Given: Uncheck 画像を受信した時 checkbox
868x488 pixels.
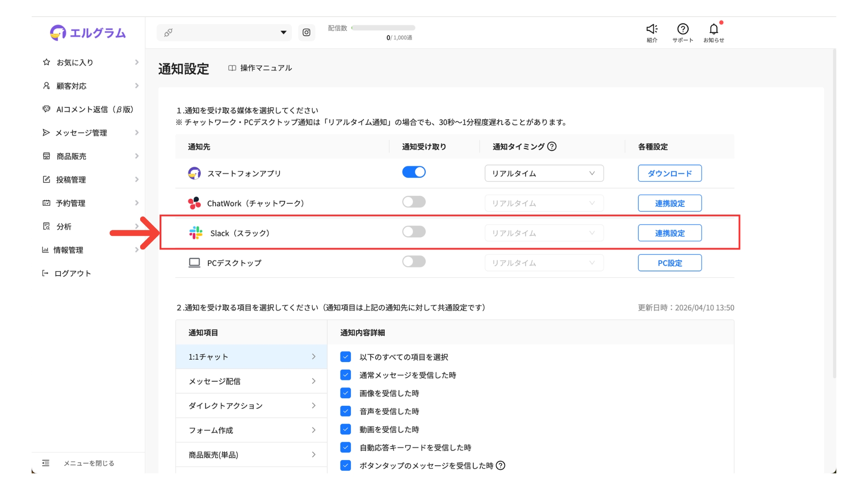Looking at the screenshot, I should pos(345,393).
